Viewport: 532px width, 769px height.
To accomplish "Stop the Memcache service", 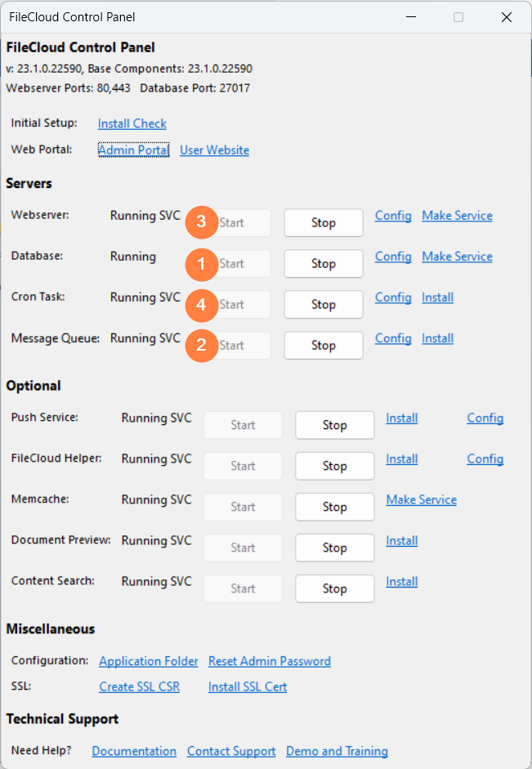I will point(334,507).
